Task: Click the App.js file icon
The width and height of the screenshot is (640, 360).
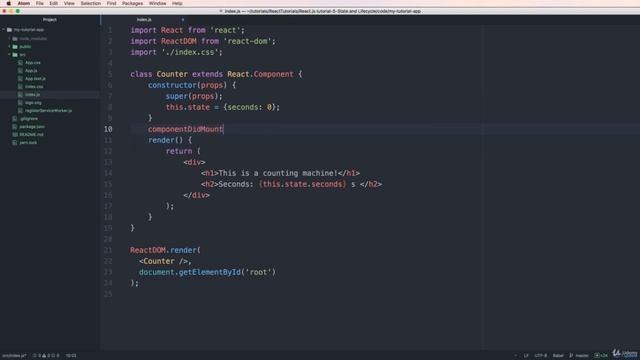Action: click(x=20, y=71)
